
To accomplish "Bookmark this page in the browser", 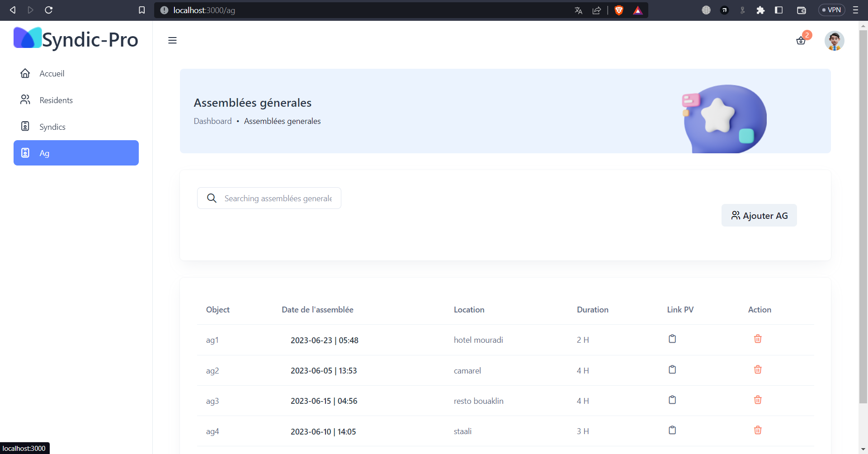I will tap(142, 10).
